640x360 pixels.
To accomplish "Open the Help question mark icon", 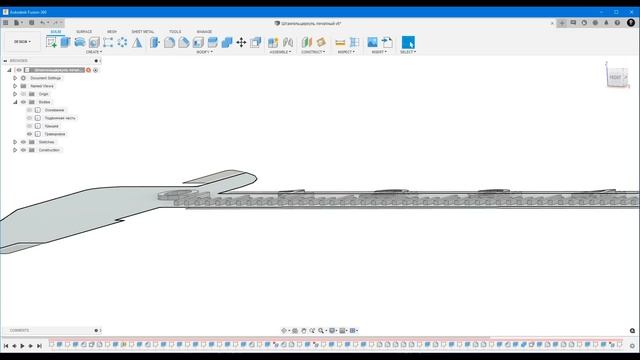I will pyautogui.click(x=617, y=23).
